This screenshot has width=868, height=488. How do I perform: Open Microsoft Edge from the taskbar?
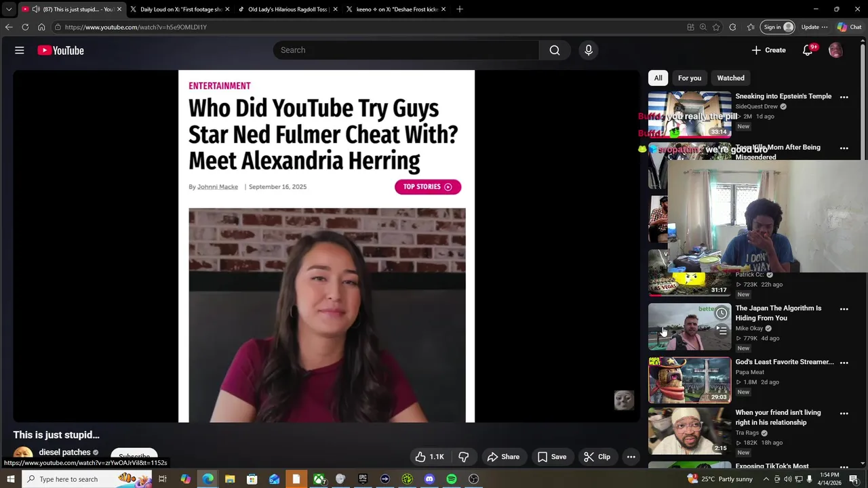pos(208,479)
